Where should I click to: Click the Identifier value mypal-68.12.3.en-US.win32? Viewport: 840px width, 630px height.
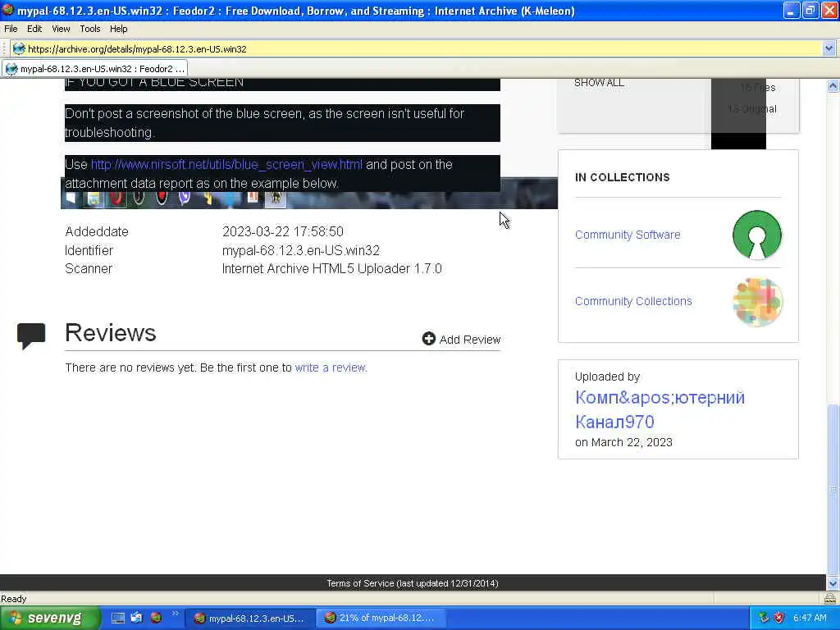[x=300, y=250]
